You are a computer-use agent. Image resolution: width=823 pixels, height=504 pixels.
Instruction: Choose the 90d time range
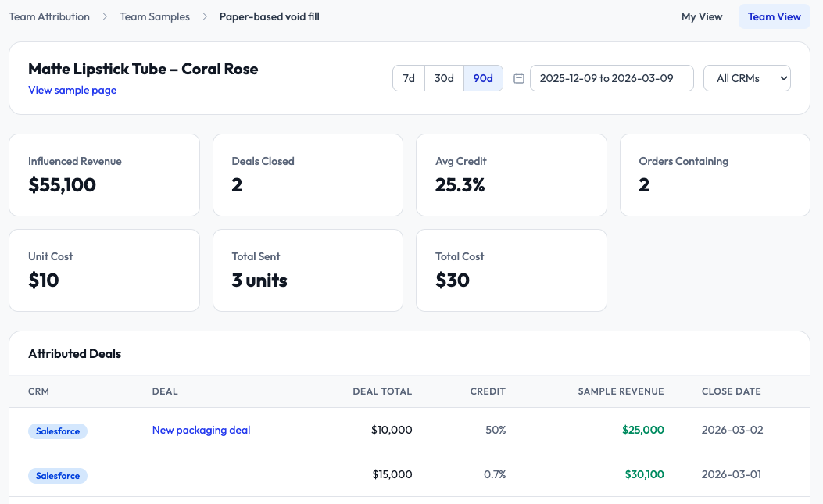(x=483, y=78)
